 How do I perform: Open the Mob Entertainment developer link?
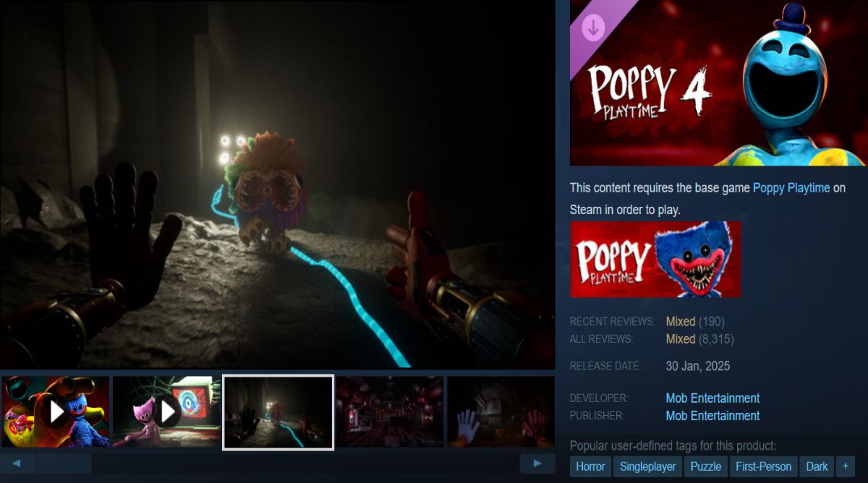point(712,398)
